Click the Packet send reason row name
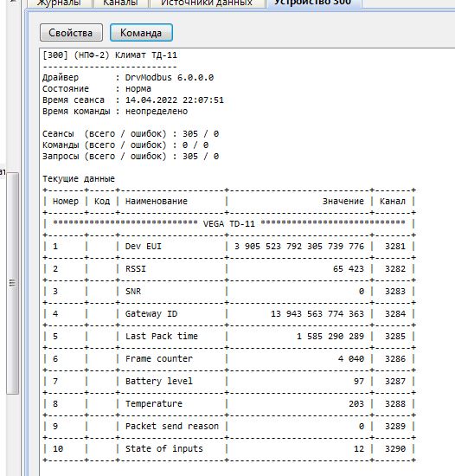The image size is (455, 476). pos(172,426)
